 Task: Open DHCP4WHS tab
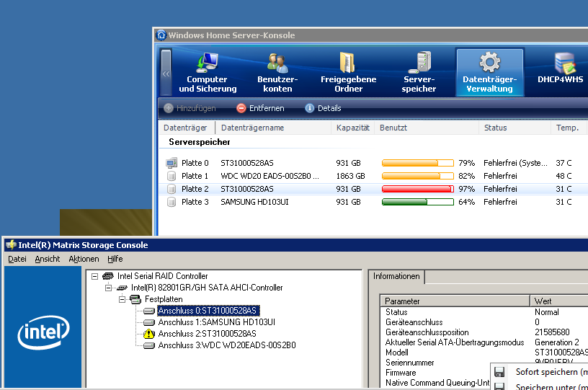click(x=560, y=68)
